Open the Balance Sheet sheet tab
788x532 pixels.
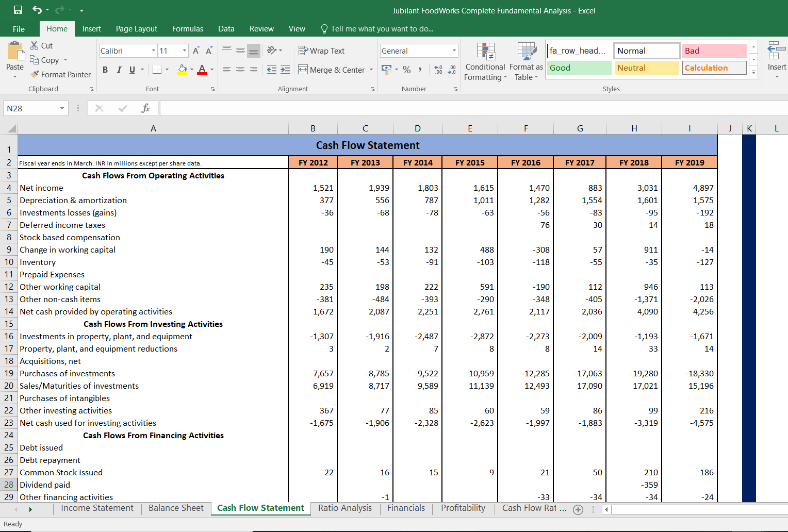coord(176,508)
